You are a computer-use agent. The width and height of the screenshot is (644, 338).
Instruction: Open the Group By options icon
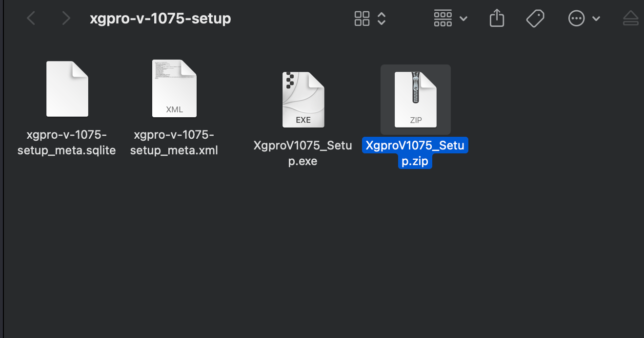coord(443,19)
